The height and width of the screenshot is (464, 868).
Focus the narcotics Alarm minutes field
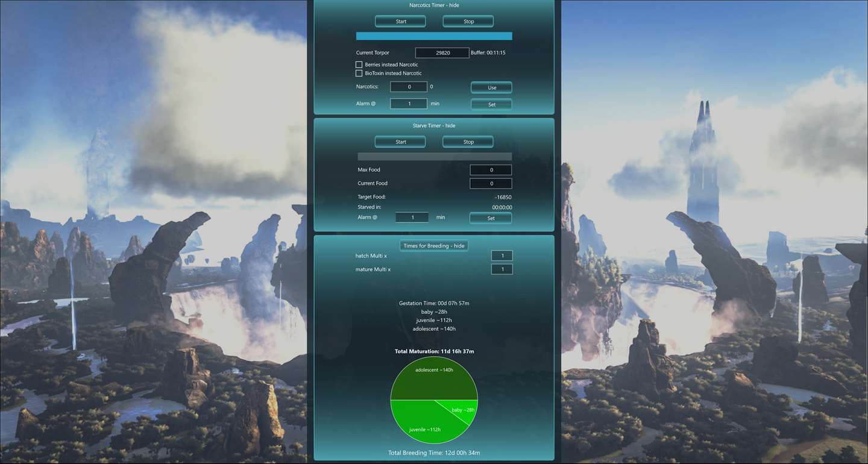point(409,104)
